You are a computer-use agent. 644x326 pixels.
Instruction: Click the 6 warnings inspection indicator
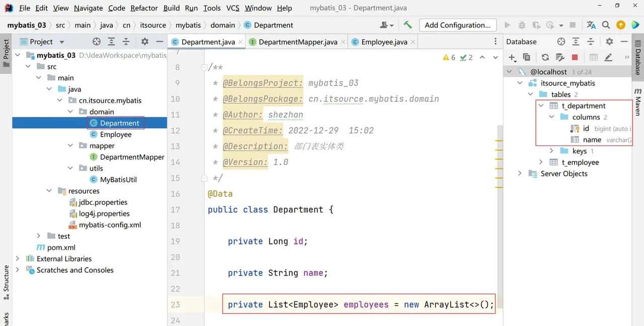click(447, 57)
